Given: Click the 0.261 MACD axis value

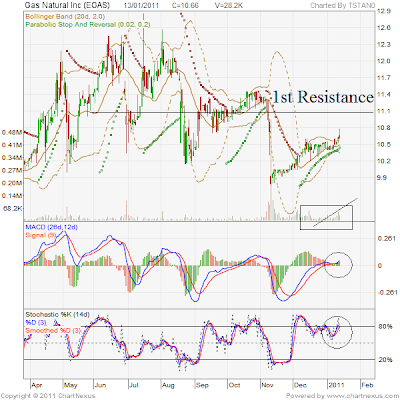Looking at the screenshot, I should tap(387, 238).
